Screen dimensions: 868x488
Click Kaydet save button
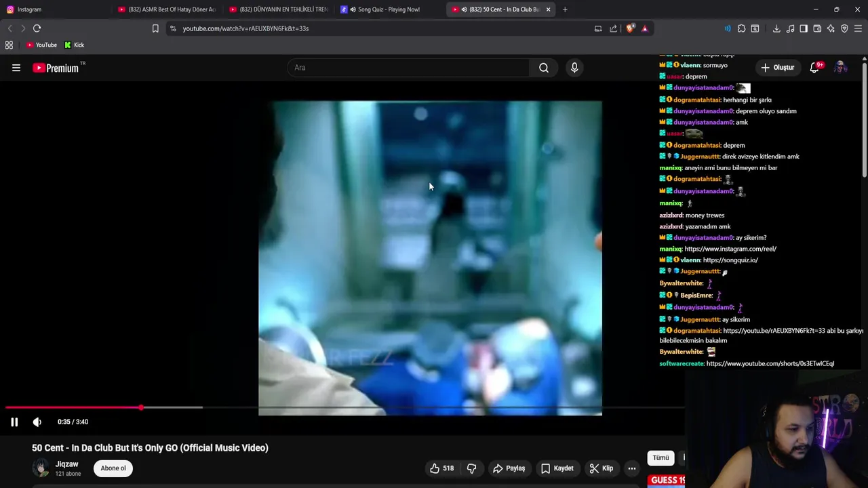557,468
